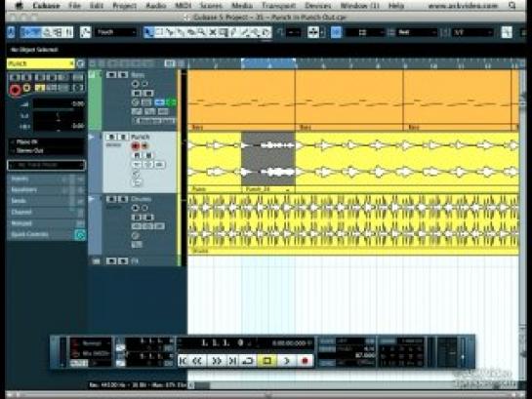Toggle Snap on/off blue button
This screenshot has width=532, height=399.
[336, 32]
